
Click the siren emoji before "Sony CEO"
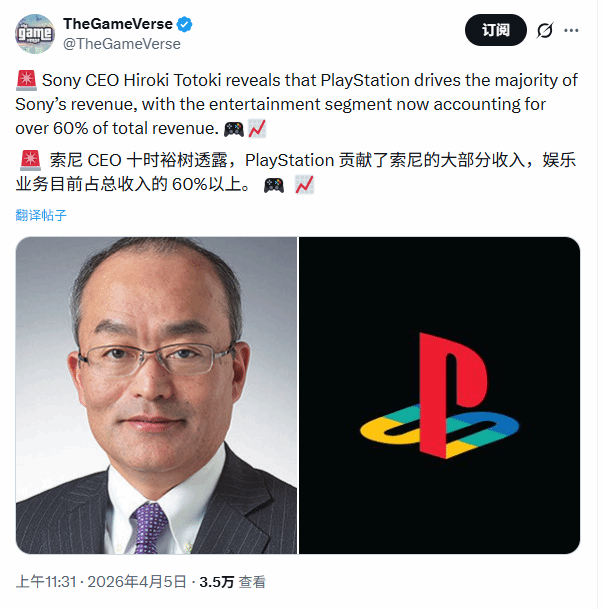pos(26,80)
